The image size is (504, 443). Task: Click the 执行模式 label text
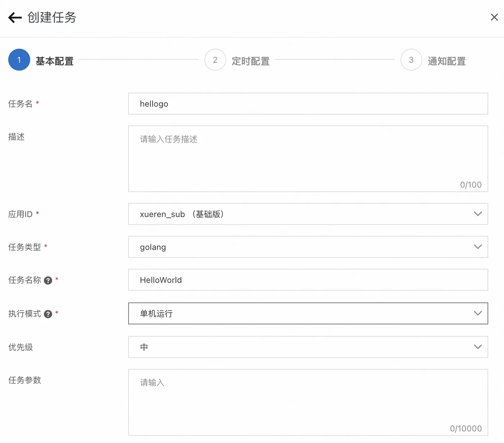(x=24, y=314)
